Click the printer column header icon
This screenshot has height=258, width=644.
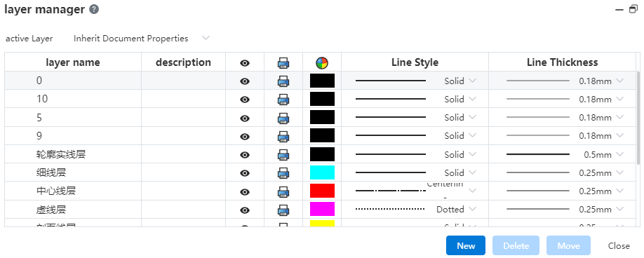click(283, 63)
